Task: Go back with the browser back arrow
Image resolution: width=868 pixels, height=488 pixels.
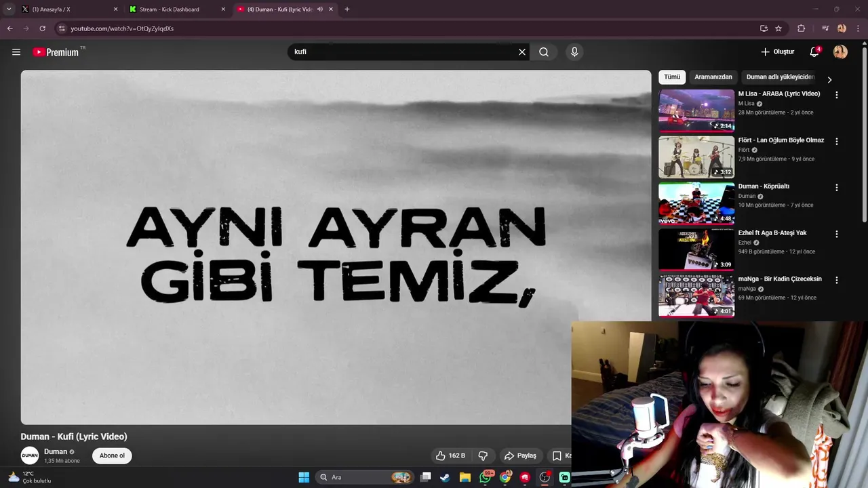Action: pyautogui.click(x=9, y=28)
